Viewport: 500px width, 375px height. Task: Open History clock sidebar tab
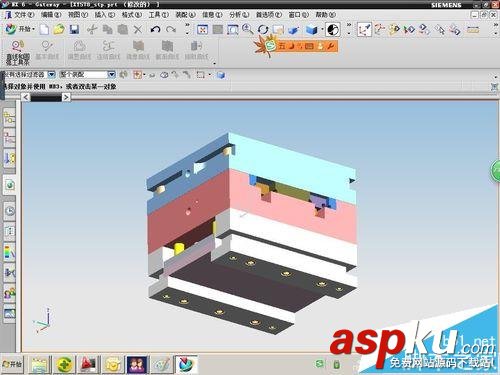click(x=10, y=211)
